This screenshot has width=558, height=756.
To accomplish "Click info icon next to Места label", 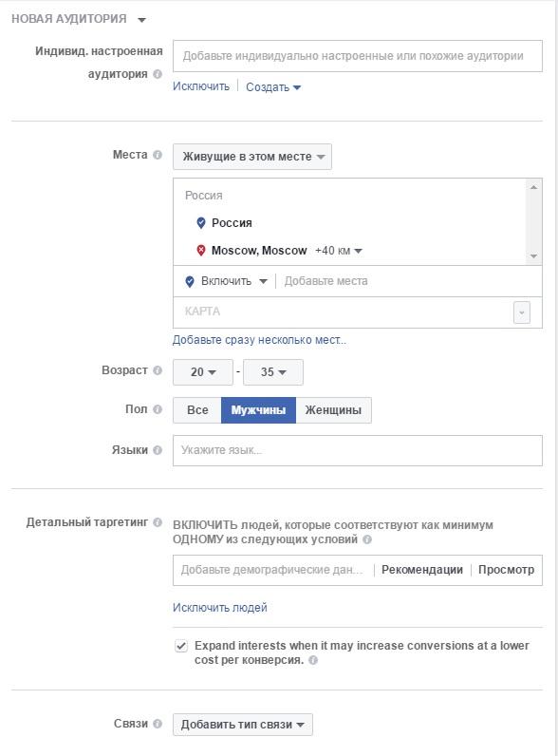I will (x=158, y=155).
